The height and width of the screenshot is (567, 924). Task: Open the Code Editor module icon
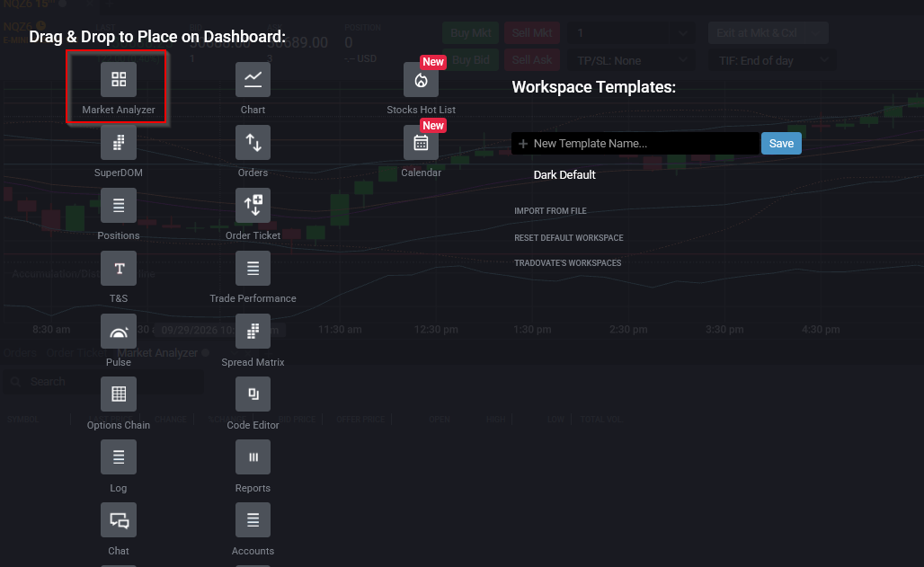pos(253,394)
